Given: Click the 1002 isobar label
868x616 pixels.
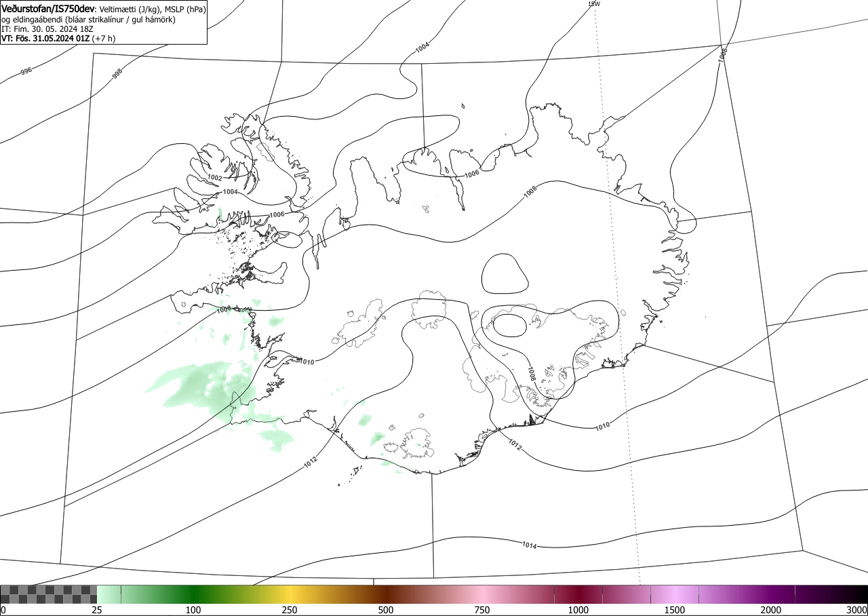Looking at the screenshot, I should tap(215, 178).
